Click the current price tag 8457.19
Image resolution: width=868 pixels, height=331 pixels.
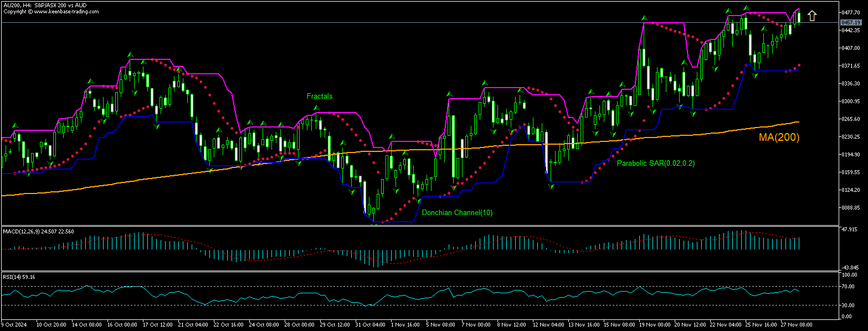tap(850, 22)
